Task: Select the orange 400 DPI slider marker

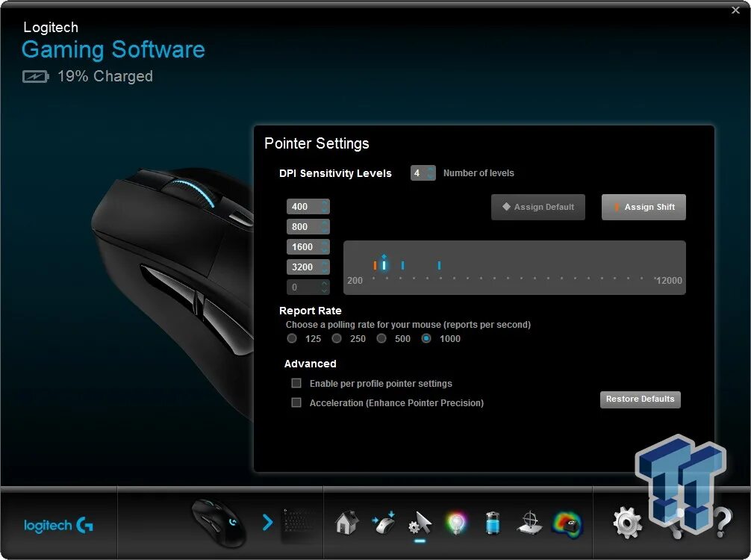Action: tap(375, 265)
